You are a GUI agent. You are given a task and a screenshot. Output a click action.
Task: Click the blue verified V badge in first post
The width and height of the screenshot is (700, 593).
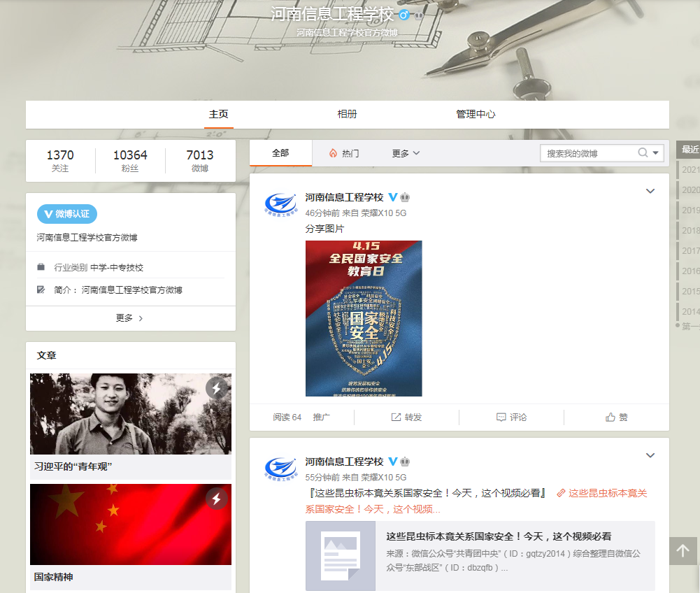pyautogui.click(x=393, y=197)
